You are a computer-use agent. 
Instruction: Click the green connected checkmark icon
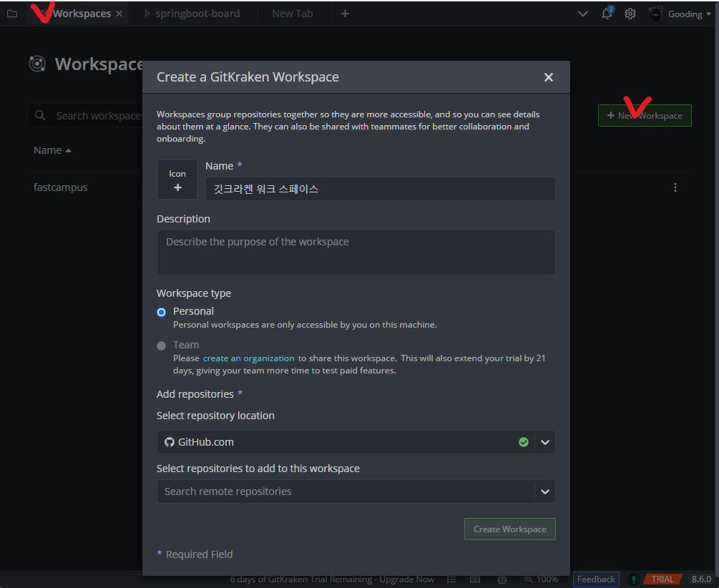523,442
